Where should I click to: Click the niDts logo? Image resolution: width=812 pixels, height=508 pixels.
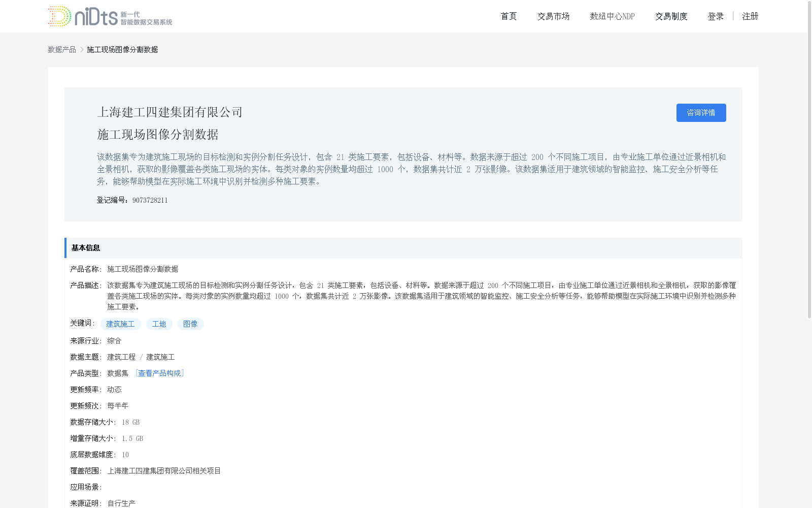coord(110,16)
